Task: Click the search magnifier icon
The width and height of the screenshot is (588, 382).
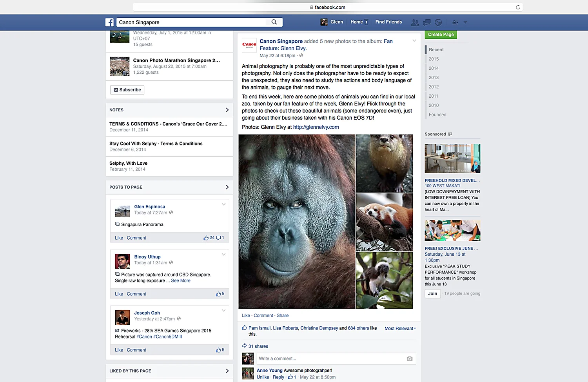Action: point(274,22)
